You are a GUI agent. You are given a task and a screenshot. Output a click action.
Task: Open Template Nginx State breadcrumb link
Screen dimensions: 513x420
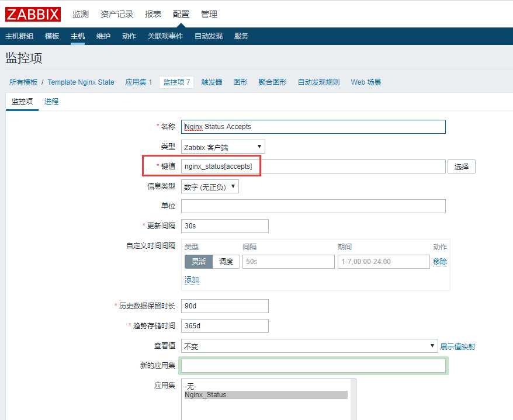click(x=81, y=82)
